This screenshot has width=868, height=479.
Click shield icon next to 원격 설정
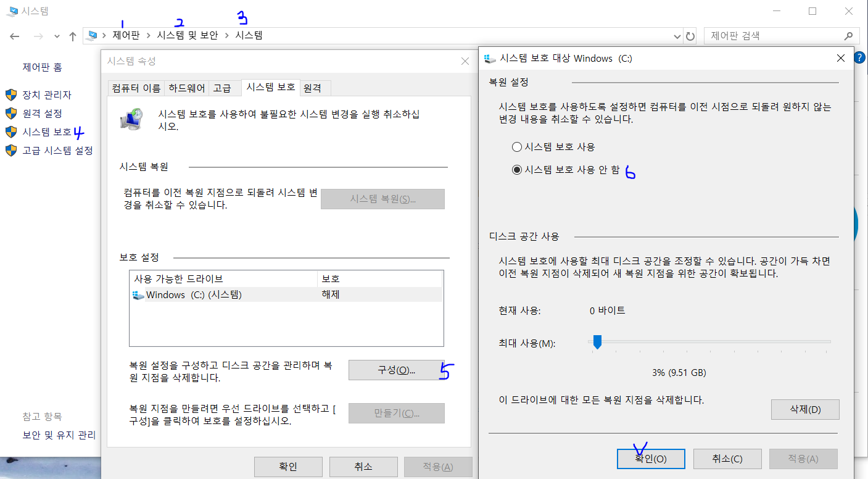pos(11,114)
